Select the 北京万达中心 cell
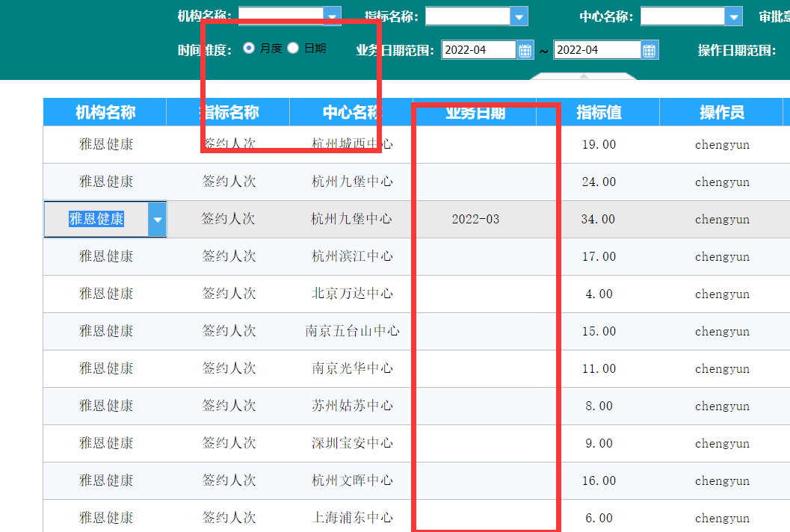Viewport: 790px width, 532px height. point(352,294)
